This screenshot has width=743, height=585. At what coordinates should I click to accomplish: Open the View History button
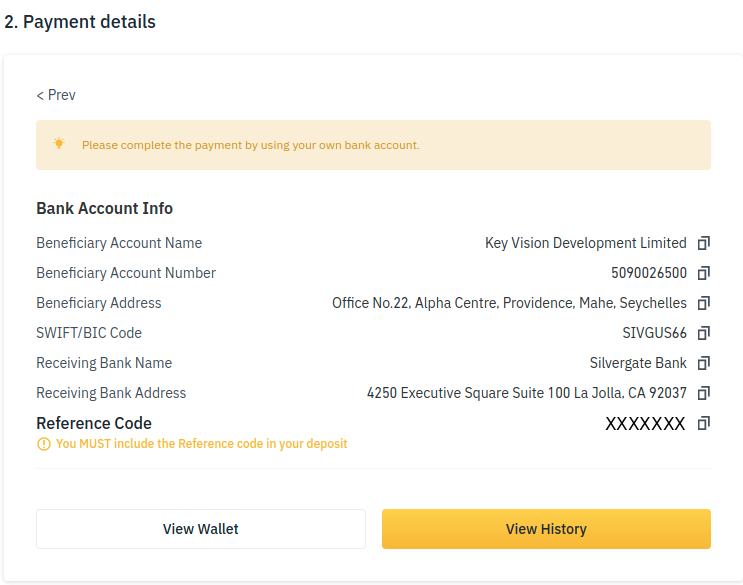[546, 529]
